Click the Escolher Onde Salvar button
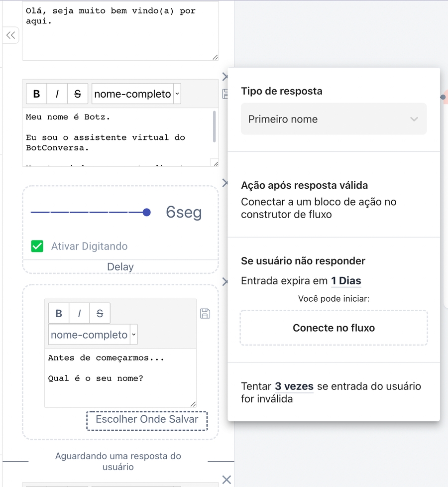 [147, 420]
